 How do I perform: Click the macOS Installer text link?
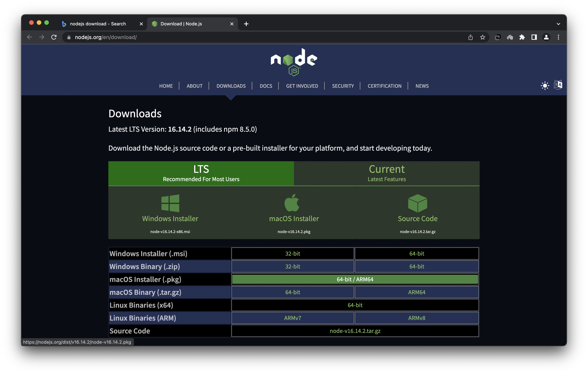point(294,218)
